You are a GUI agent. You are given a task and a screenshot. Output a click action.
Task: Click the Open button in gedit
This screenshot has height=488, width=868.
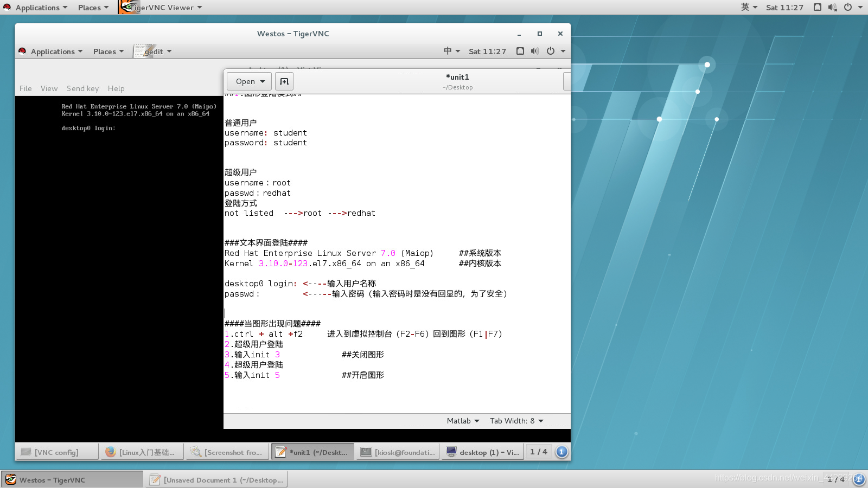click(x=250, y=81)
